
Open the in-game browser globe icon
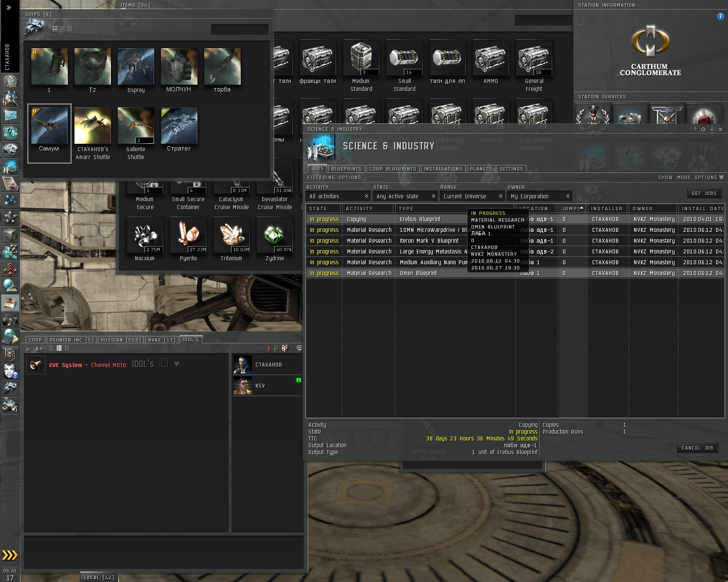[x=10, y=286]
